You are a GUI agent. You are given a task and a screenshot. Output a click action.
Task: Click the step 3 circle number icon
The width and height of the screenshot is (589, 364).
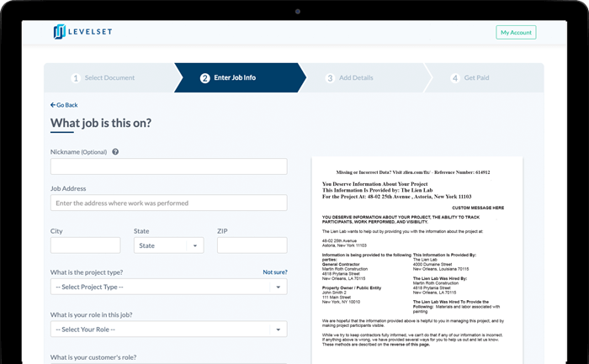click(x=330, y=78)
